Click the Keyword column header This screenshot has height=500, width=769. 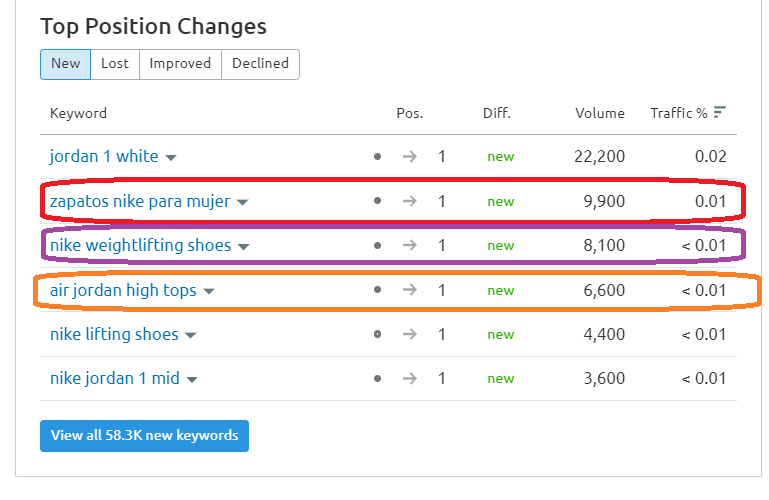coord(78,113)
